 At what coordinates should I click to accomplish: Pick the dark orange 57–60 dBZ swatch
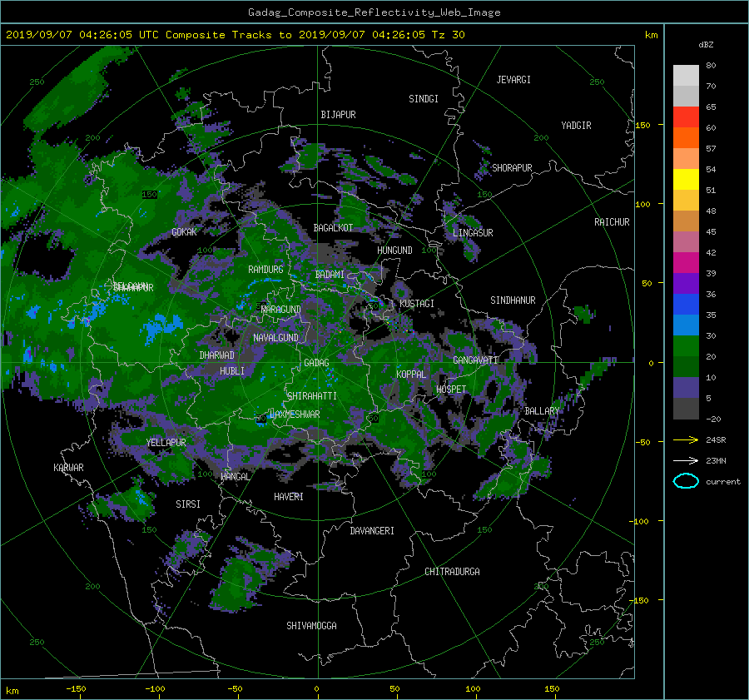[x=686, y=138]
